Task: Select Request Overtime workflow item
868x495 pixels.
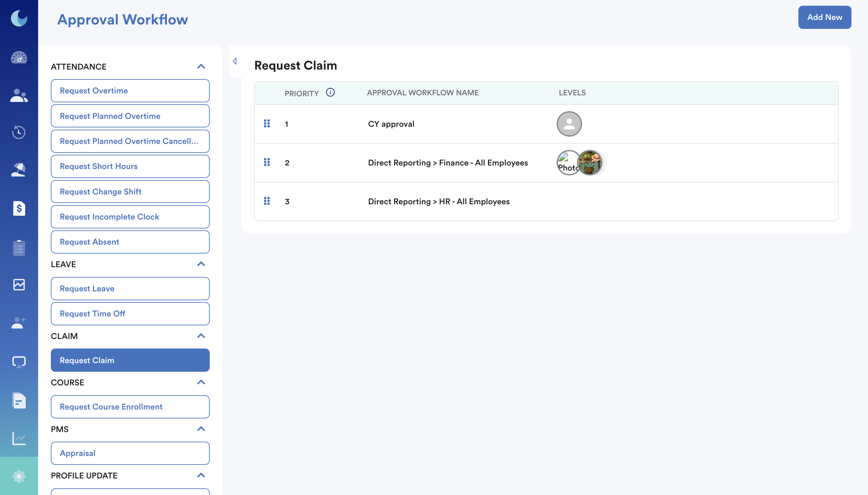Action: tap(130, 91)
